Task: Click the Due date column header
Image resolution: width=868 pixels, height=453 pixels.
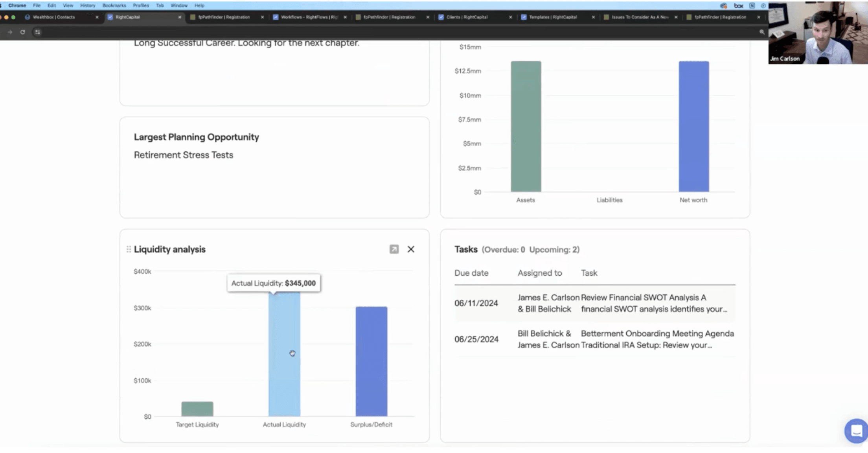Action: (x=471, y=273)
